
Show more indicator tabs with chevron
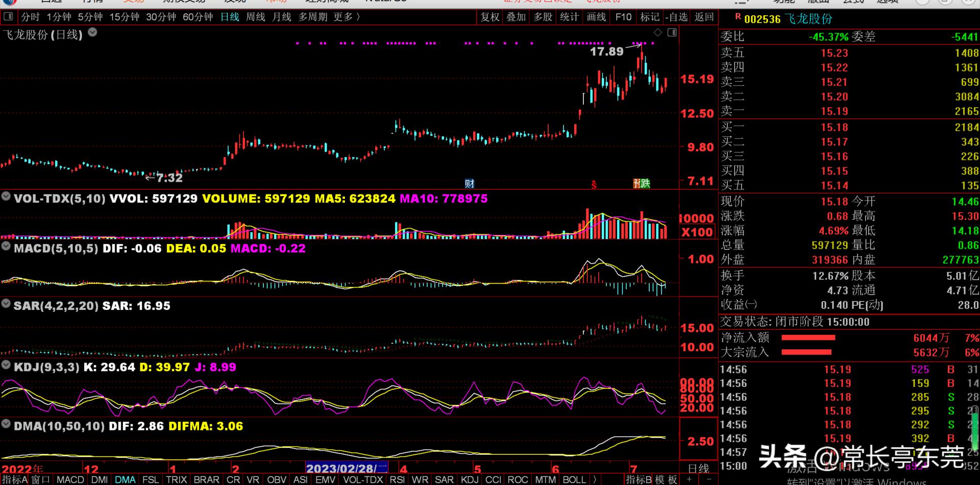pos(595,479)
